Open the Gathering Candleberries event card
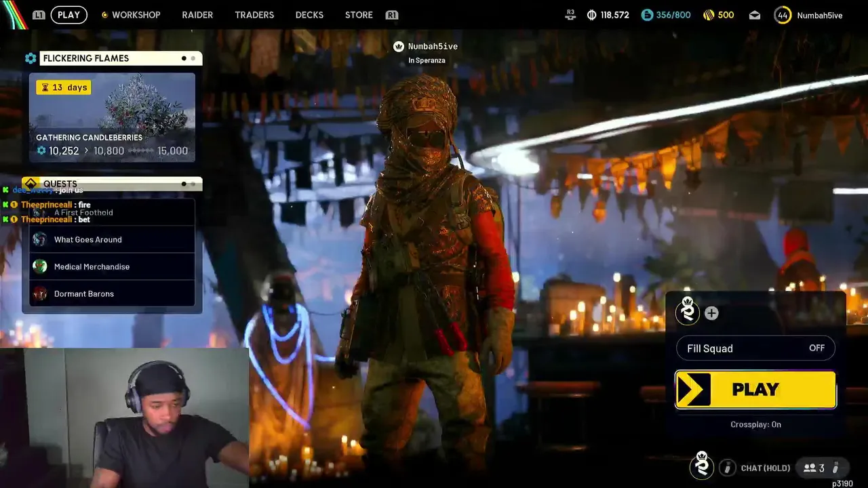This screenshot has height=488, width=868. coord(112,117)
